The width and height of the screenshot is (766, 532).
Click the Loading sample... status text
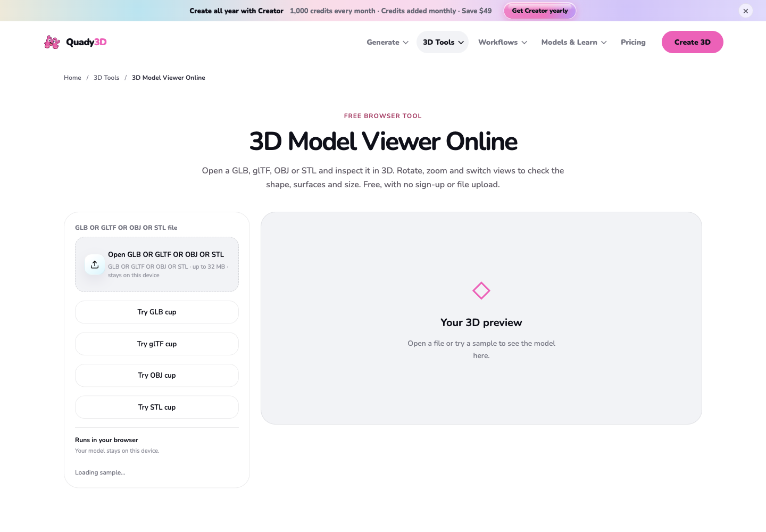tap(100, 472)
